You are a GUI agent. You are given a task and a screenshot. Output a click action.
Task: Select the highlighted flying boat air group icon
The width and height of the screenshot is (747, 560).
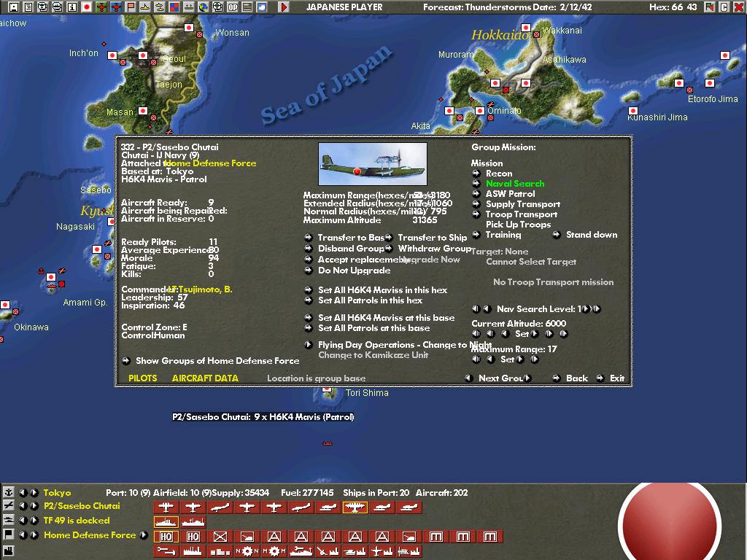coord(355,507)
